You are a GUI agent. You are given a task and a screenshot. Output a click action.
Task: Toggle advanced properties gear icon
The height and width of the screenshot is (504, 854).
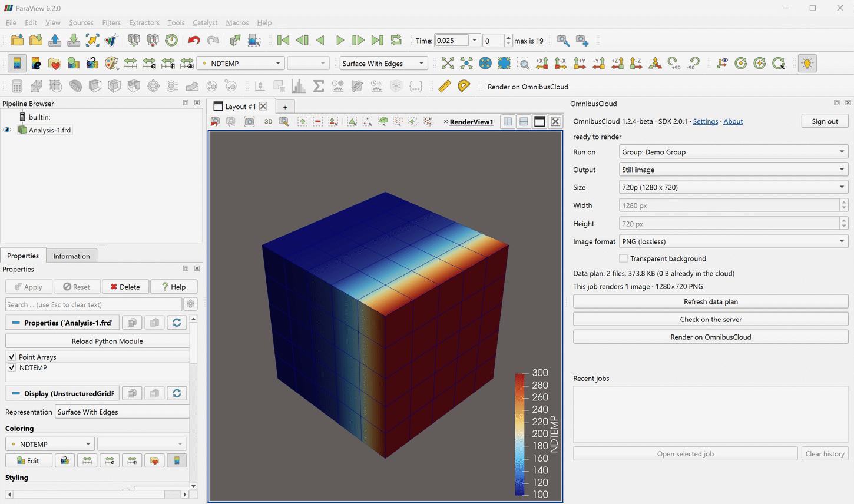point(190,304)
